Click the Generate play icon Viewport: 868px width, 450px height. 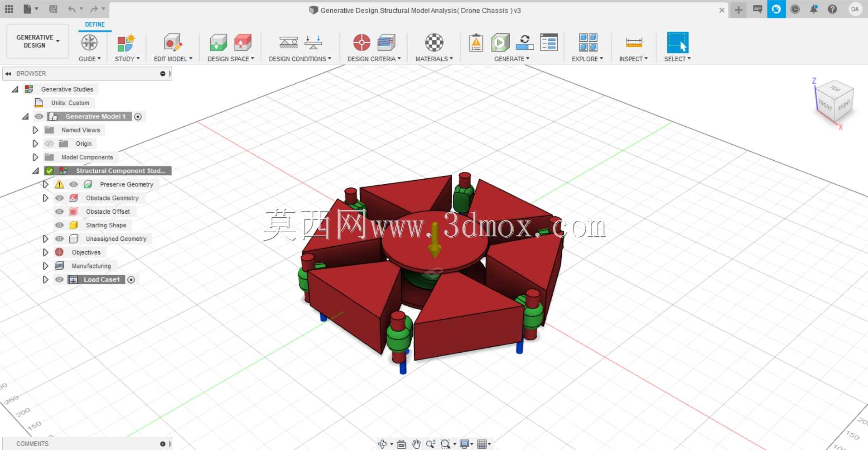(x=500, y=43)
